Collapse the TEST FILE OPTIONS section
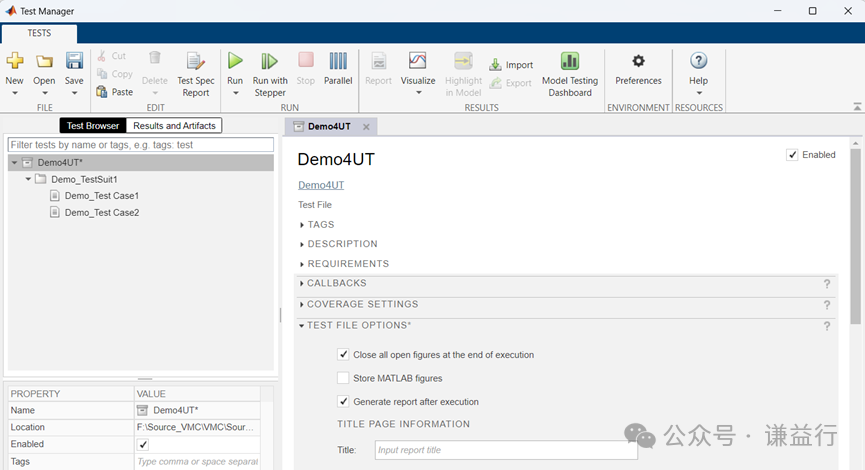The image size is (865, 470). 301,325
